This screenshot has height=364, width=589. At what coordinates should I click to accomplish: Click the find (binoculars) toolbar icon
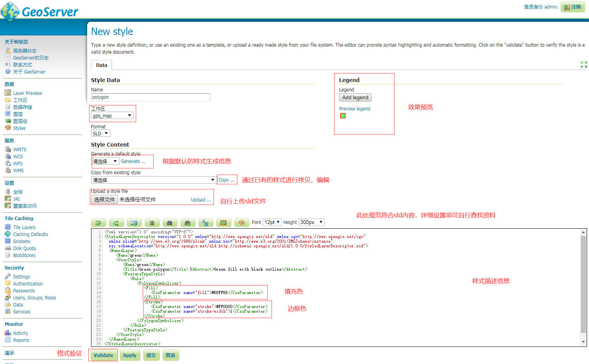(170, 223)
